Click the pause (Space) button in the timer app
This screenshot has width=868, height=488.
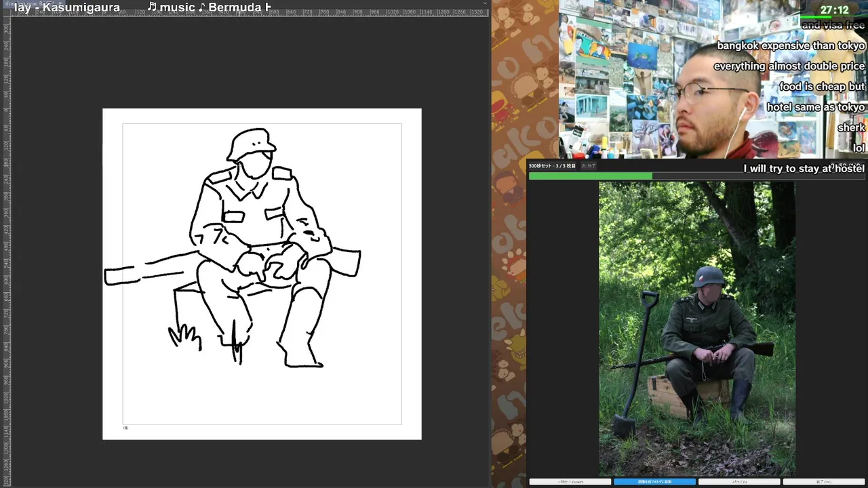570,482
